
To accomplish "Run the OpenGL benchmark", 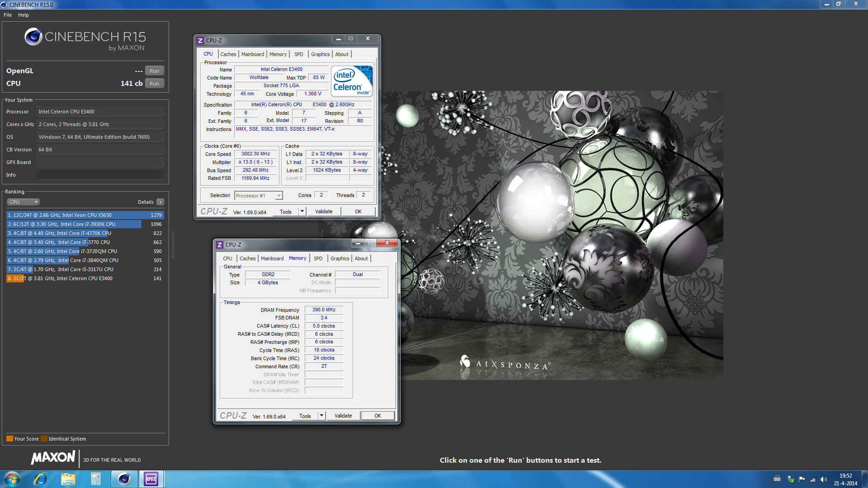I will click(154, 71).
